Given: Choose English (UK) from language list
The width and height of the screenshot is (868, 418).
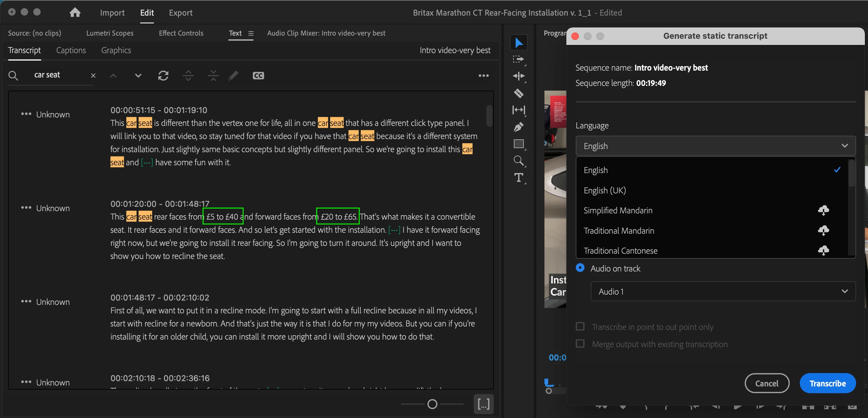Looking at the screenshot, I should click(x=605, y=190).
